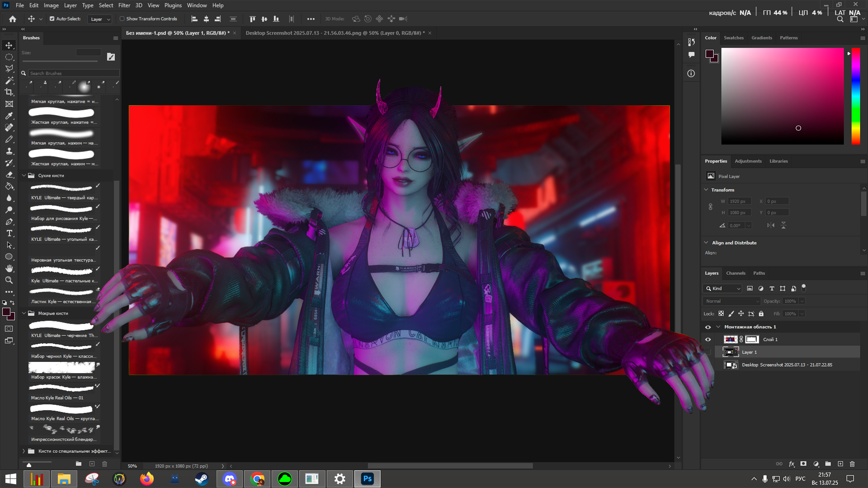Click the fx layer style icon
This screenshot has height=488, width=868.
792,464
